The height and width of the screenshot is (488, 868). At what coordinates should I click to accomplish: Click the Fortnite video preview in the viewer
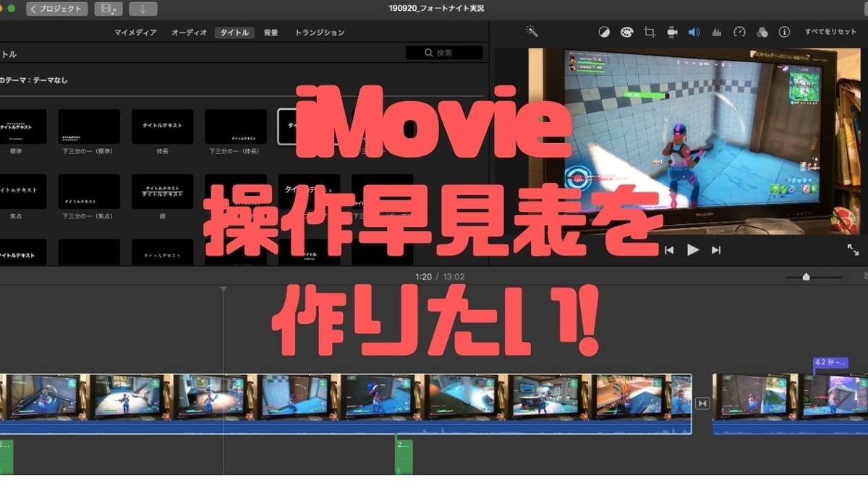coord(693,142)
